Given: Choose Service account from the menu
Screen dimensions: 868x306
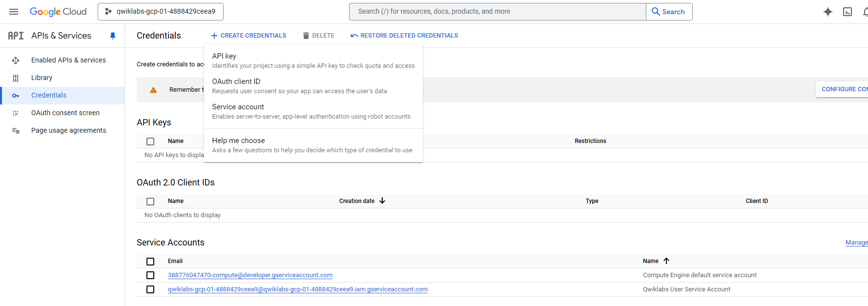Looking at the screenshot, I should tap(313, 111).
